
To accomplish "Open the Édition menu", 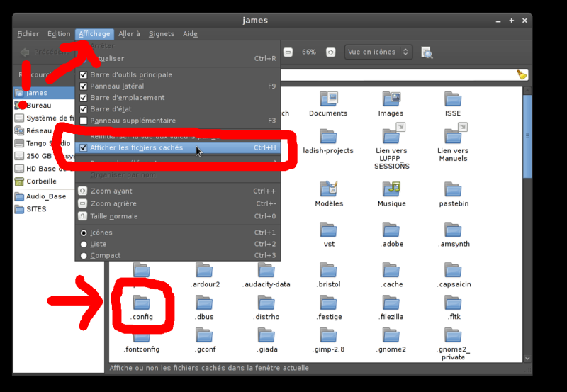I will [59, 33].
